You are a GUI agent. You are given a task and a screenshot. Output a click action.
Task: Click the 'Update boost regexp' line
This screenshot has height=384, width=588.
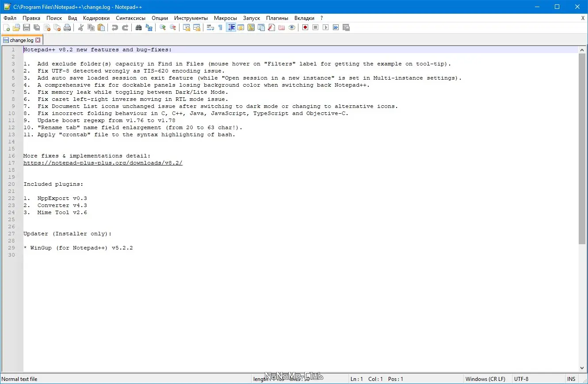pos(99,120)
